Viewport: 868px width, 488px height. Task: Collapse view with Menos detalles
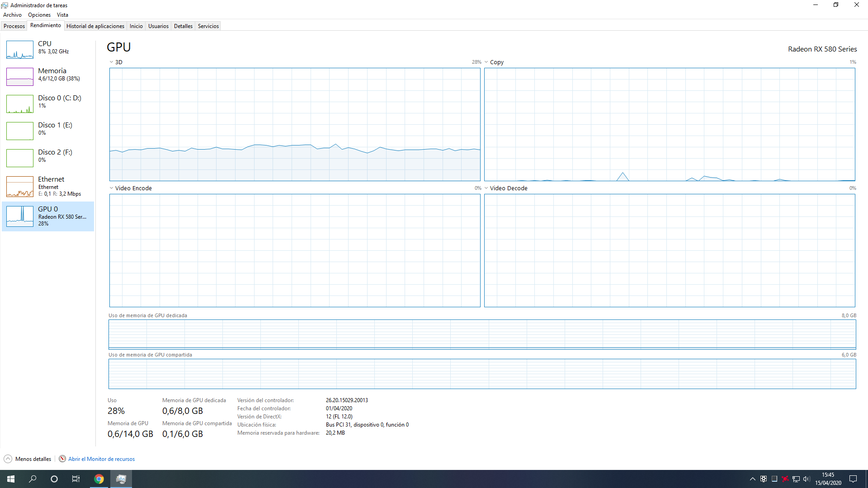click(x=28, y=459)
